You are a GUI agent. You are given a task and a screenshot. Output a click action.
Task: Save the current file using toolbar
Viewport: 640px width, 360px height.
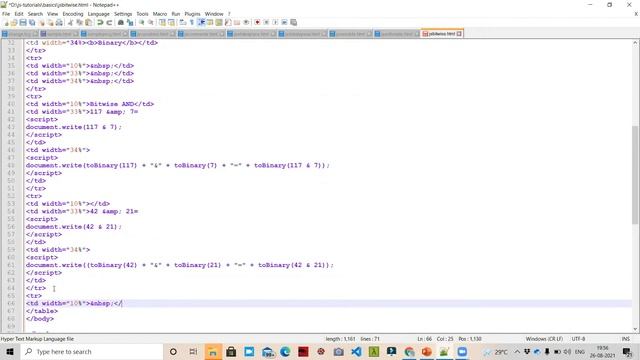pos(23,22)
